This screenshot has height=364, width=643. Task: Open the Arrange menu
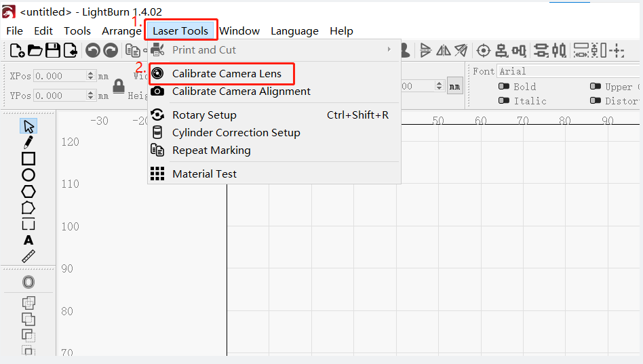pos(121,31)
